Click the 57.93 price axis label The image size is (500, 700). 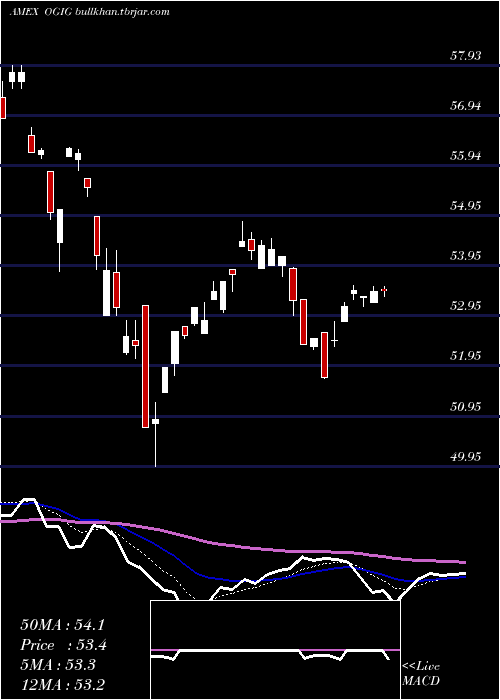point(465,56)
